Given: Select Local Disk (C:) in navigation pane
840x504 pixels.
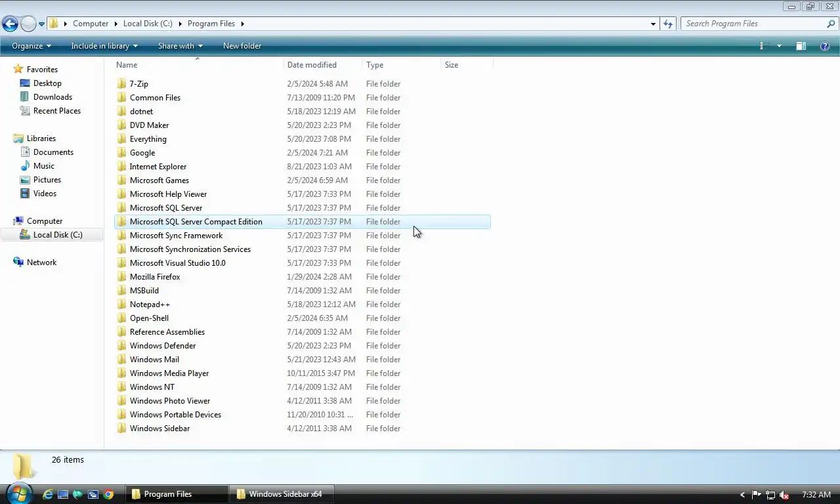Looking at the screenshot, I should [58, 235].
